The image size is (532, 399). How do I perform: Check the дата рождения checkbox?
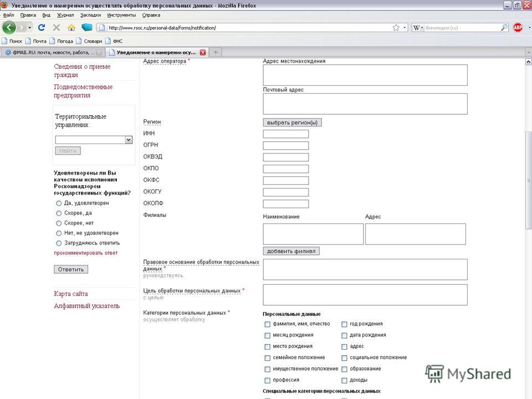[x=344, y=336]
